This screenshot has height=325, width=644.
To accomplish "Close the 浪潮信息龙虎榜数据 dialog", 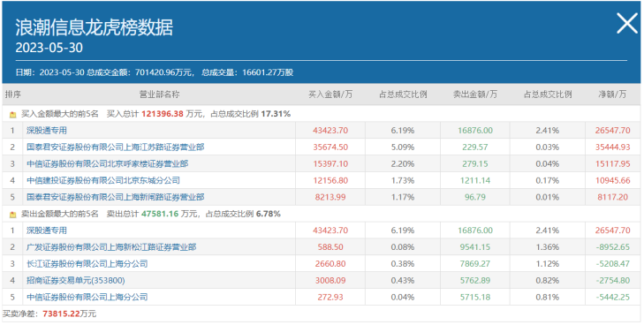I will pyautogui.click(x=626, y=23).
